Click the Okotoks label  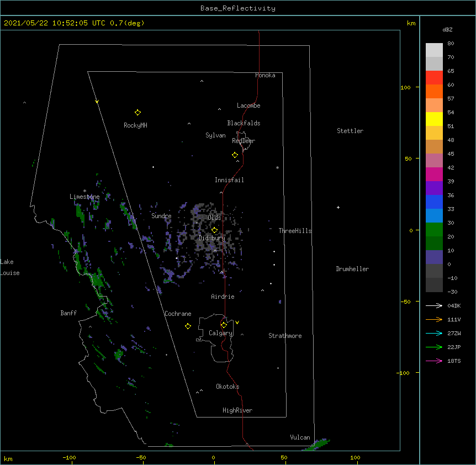point(228,387)
